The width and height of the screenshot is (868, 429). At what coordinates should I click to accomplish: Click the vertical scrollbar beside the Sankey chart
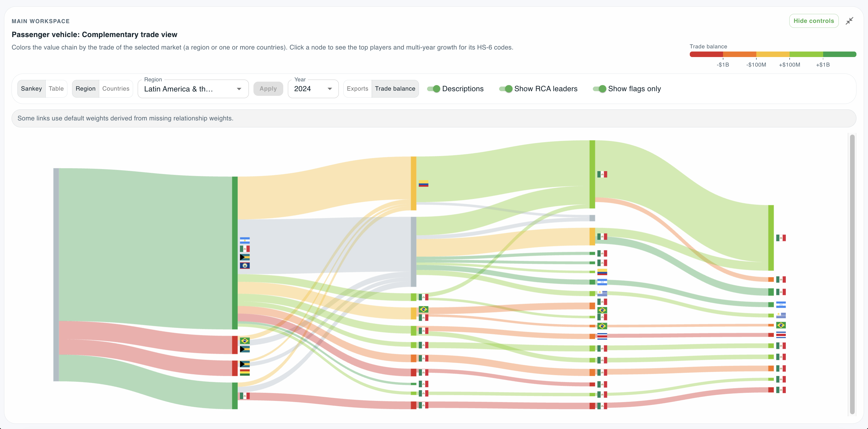pyautogui.click(x=852, y=274)
